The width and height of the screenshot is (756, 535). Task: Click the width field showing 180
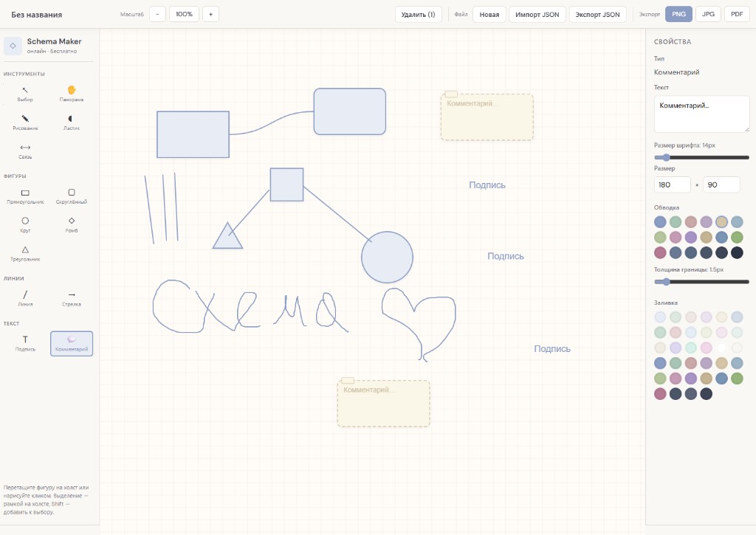click(673, 184)
